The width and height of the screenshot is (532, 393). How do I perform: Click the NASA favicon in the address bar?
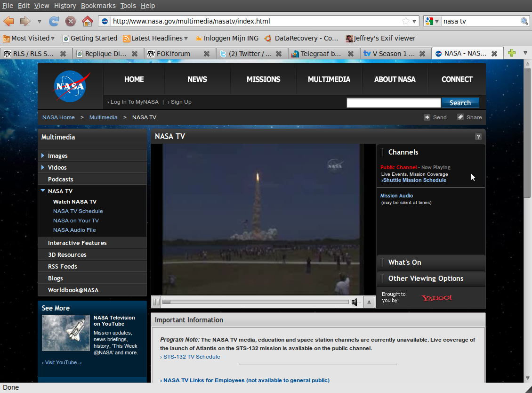tap(105, 21)
